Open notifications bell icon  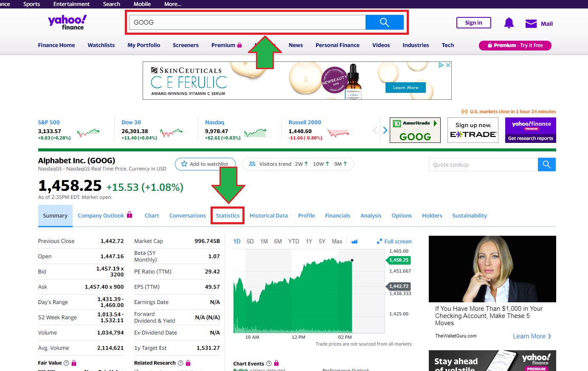[x=509, y=23]
